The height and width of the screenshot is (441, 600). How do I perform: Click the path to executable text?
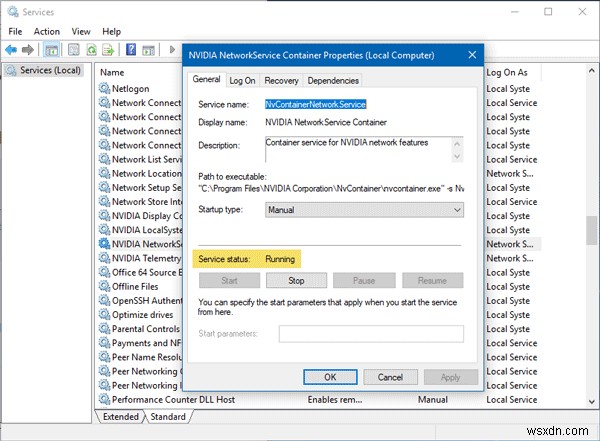[331, 189]
